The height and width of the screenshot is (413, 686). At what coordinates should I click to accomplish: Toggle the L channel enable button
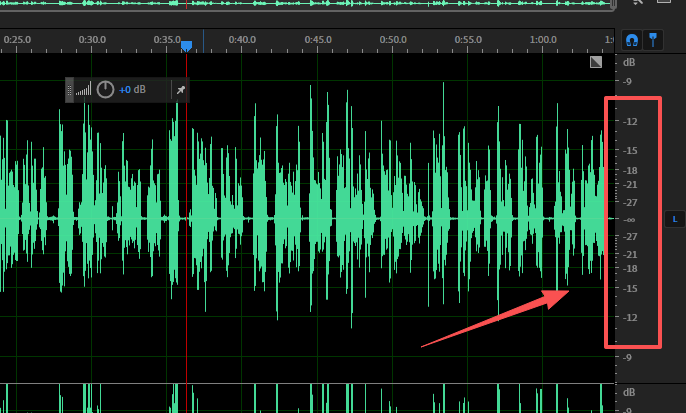pyautogui.click(x=675, y=219)
